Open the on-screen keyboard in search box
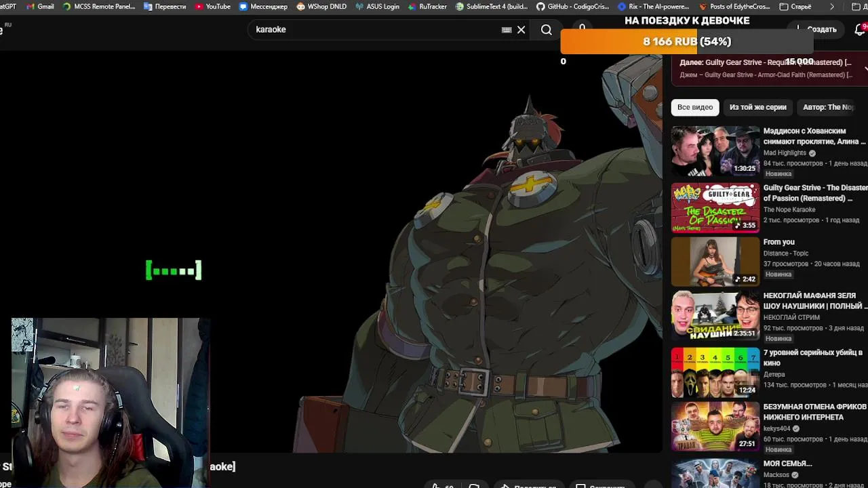This screenshot has width=868, height=488. tap(507, 30)
